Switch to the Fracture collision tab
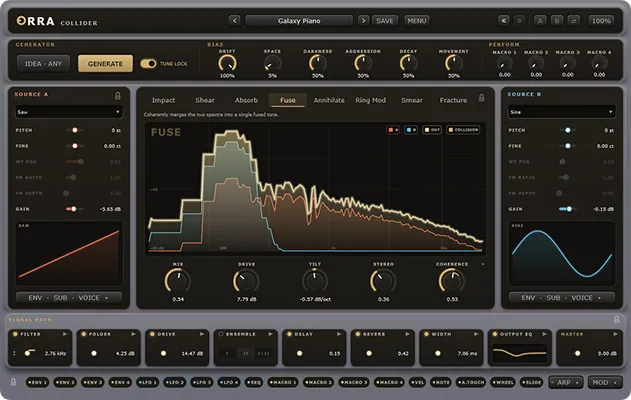 (x=453, y=100)
